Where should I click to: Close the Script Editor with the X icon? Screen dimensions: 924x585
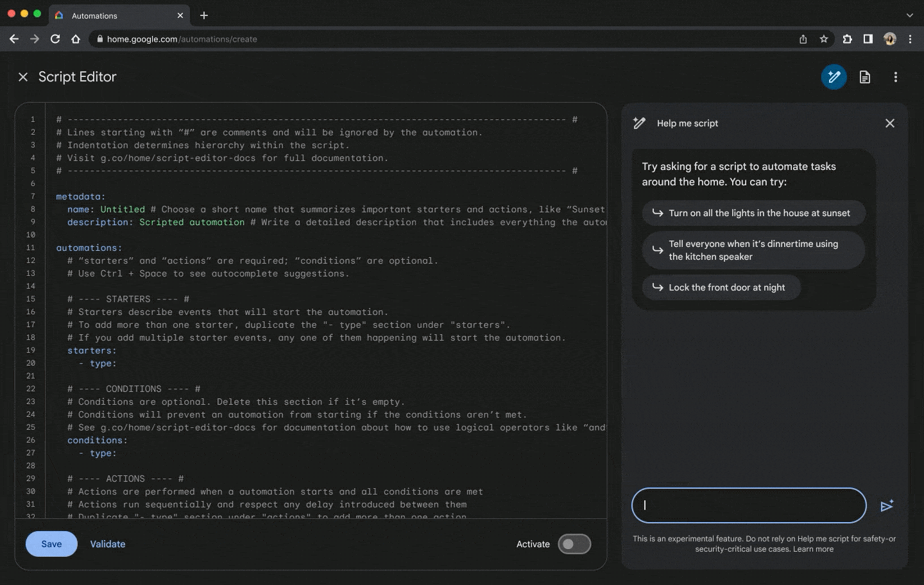23,77
